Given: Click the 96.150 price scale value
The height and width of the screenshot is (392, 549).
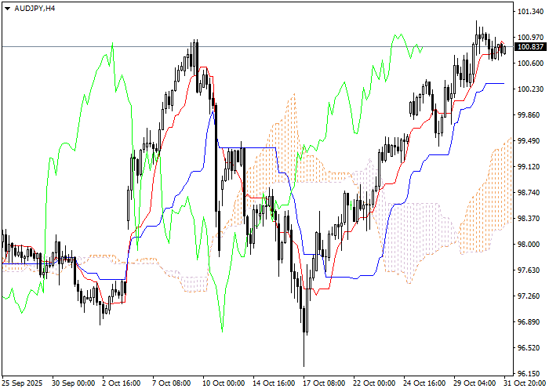Looking at the screenshot, I should coord(530,374).
